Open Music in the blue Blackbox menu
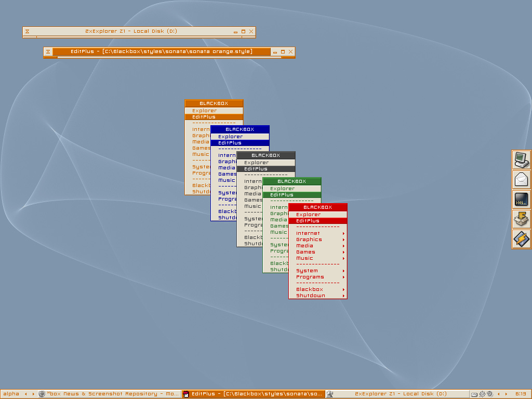 (224, 180)
